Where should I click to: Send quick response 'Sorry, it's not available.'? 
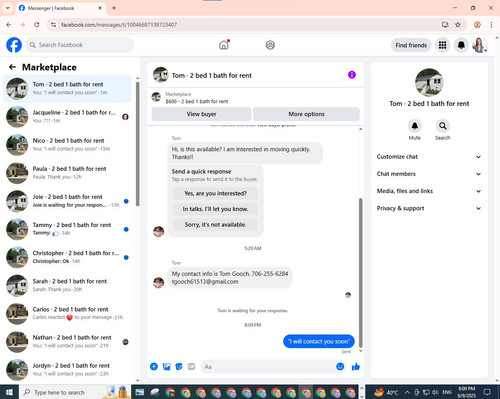point(215,225)
